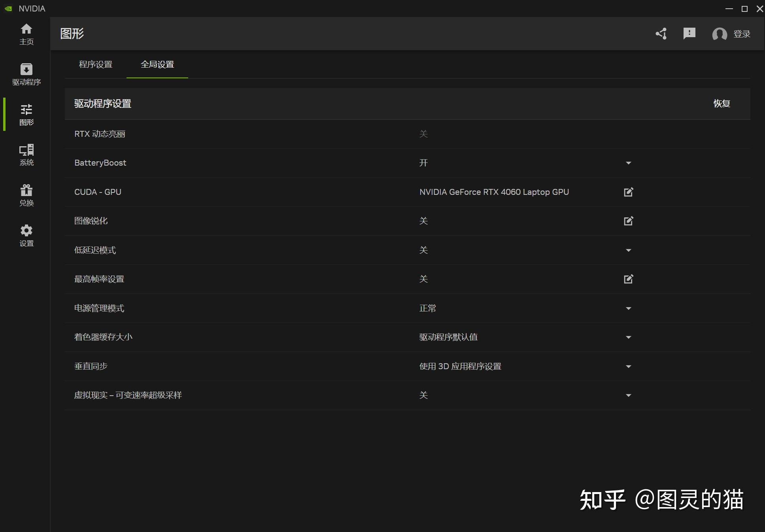Select the 图形 (Graphics) sidebar icon
765x532 pixels.
click(x=26, y=115)
